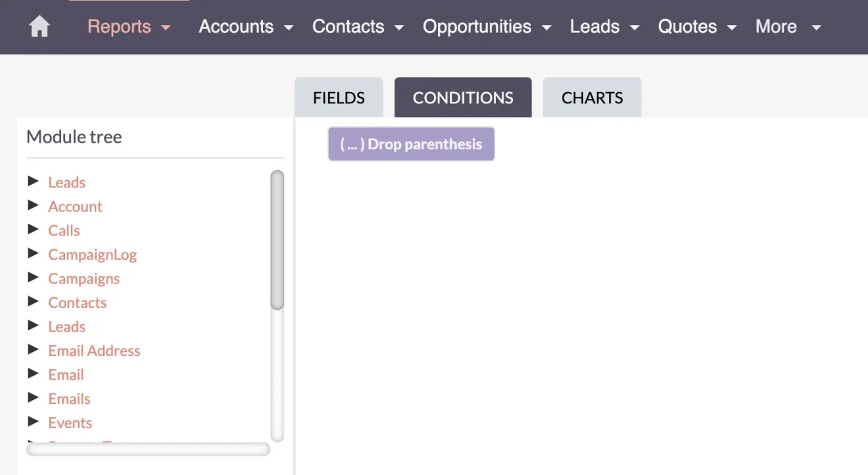This screenshot has height=475, width=868.
Task: Expand the Events module node
Action: [34, 422]
